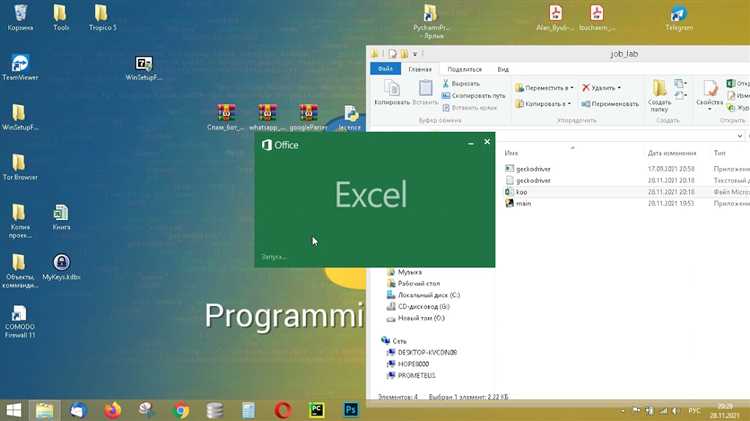The height and width of the screenshot is (421, 750).
Task: Open the Файл tab in Explorer
Action: point(386,69)
